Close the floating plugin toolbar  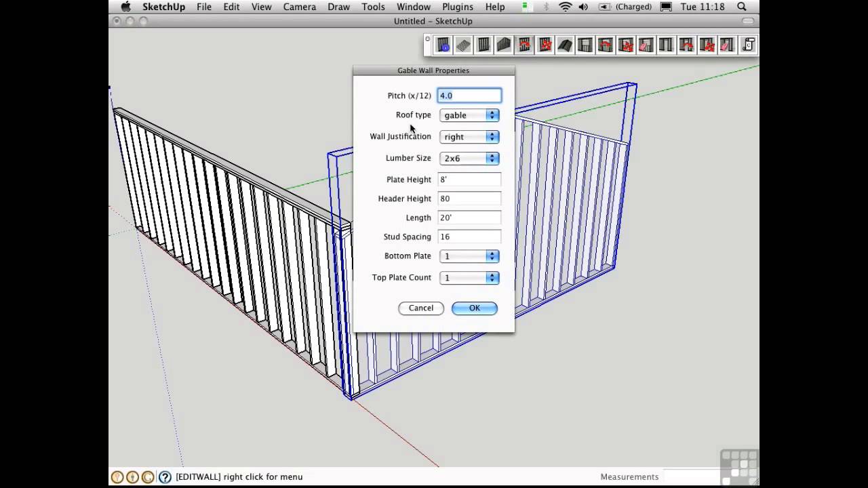coord(427,39)
